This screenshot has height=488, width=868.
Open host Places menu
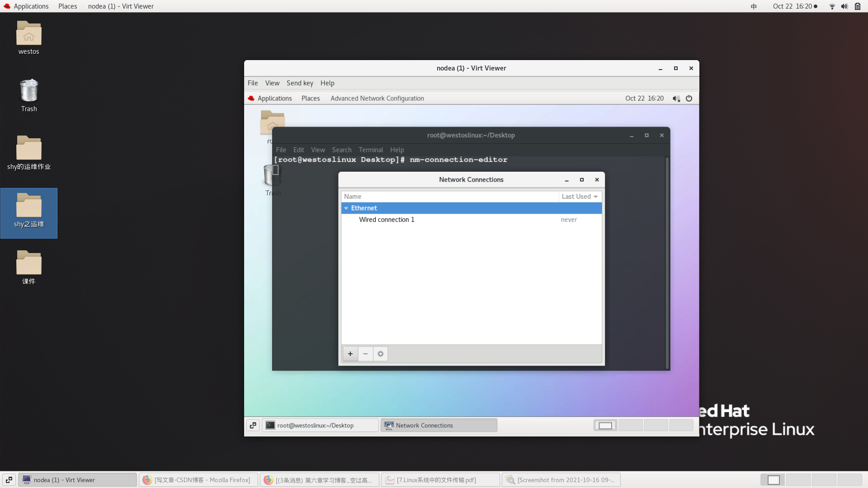coord(67,6)
